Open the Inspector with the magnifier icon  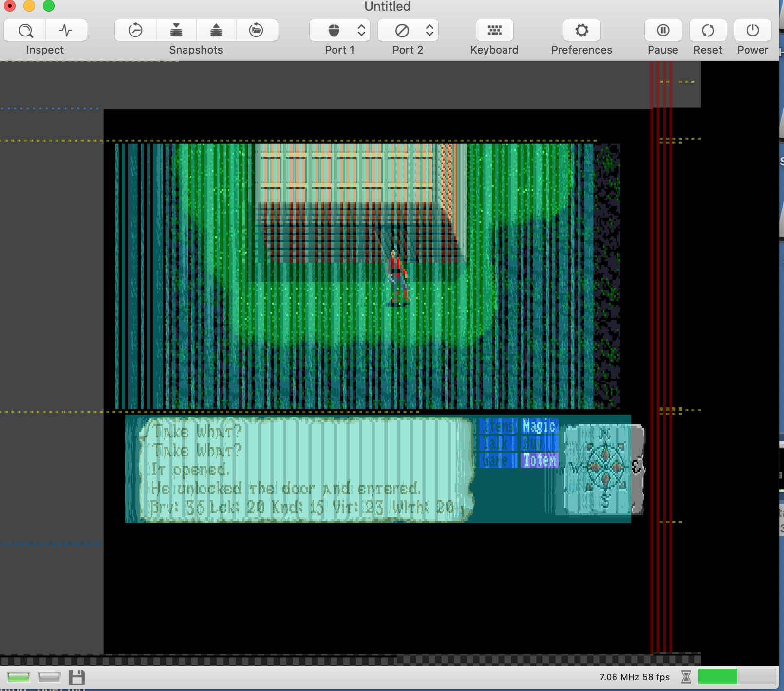tap(25, 31)
